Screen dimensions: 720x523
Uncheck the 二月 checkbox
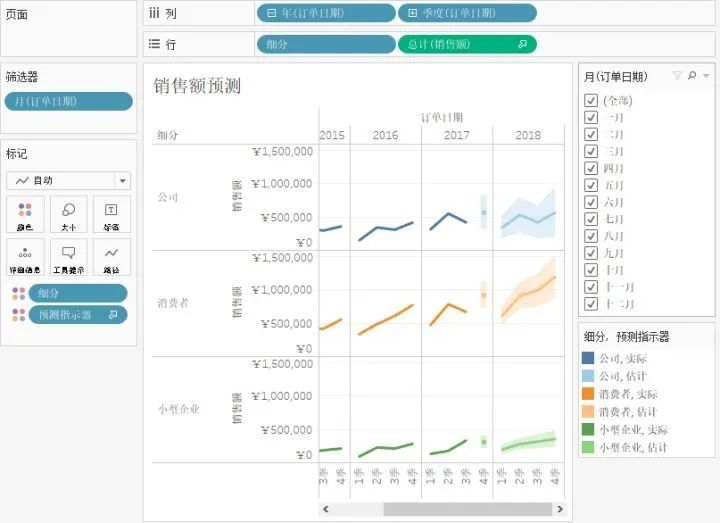click(591, 135)
